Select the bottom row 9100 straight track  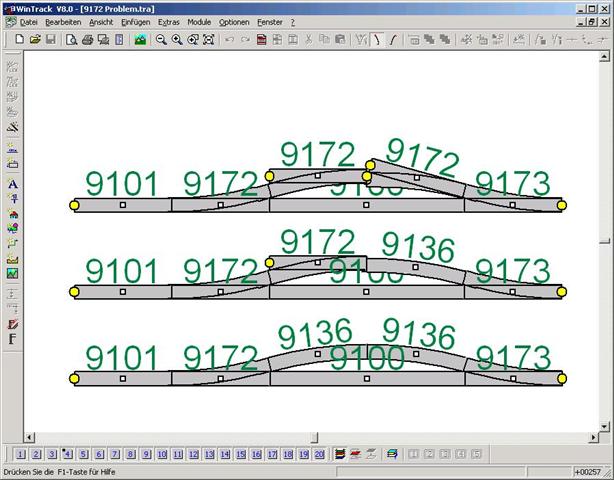point(367,379)
